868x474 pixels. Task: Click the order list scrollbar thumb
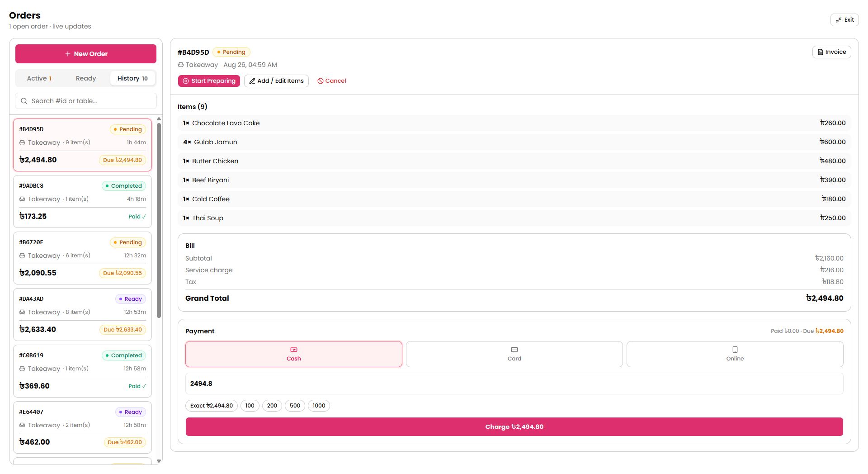159,220
